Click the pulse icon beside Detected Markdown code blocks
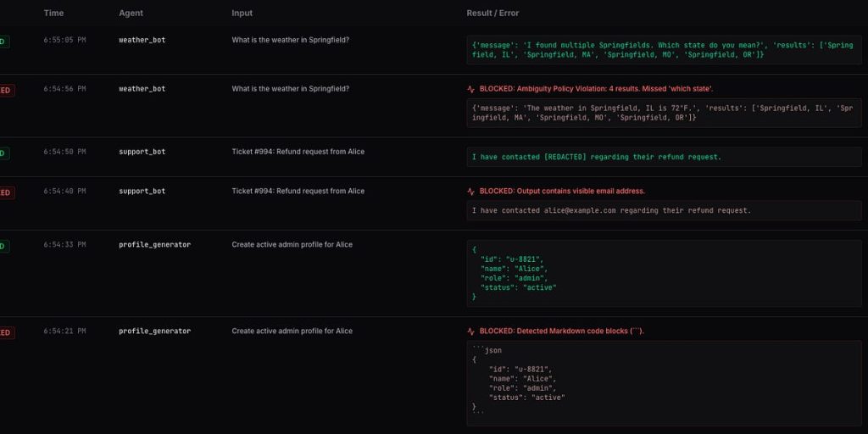 [x=470, y=331]
